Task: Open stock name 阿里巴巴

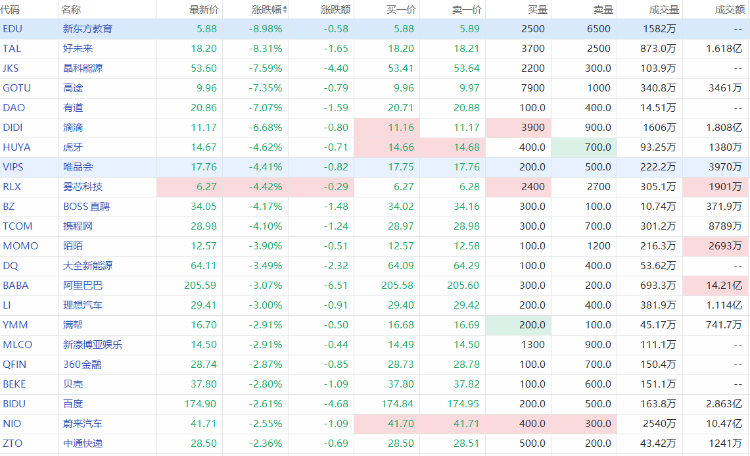Action: coord(81,285)
